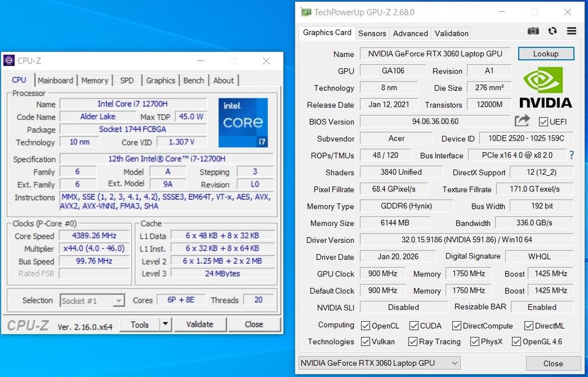Toggle the Ray Tracing checkbox

point(413,341)
